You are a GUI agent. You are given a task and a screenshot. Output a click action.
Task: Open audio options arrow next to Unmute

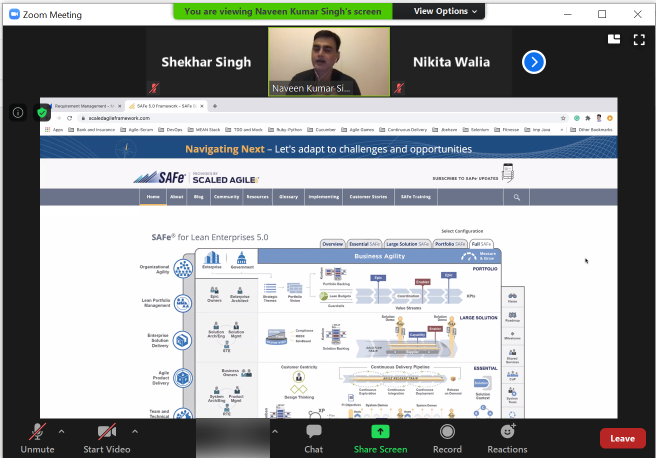[62, 431]
